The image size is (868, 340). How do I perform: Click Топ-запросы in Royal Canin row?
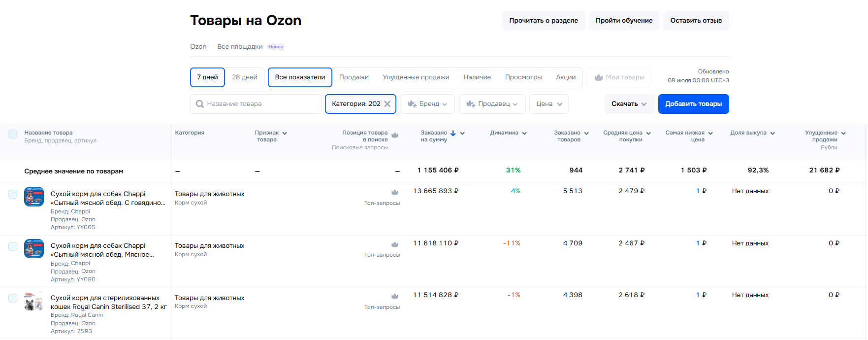click(x=382, y=307)
